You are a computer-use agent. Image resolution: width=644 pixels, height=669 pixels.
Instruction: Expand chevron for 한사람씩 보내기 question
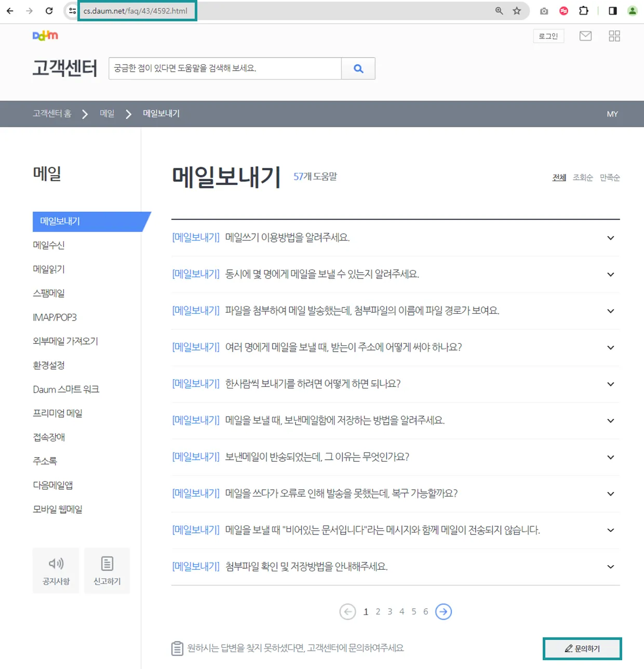tap(611, 384)
